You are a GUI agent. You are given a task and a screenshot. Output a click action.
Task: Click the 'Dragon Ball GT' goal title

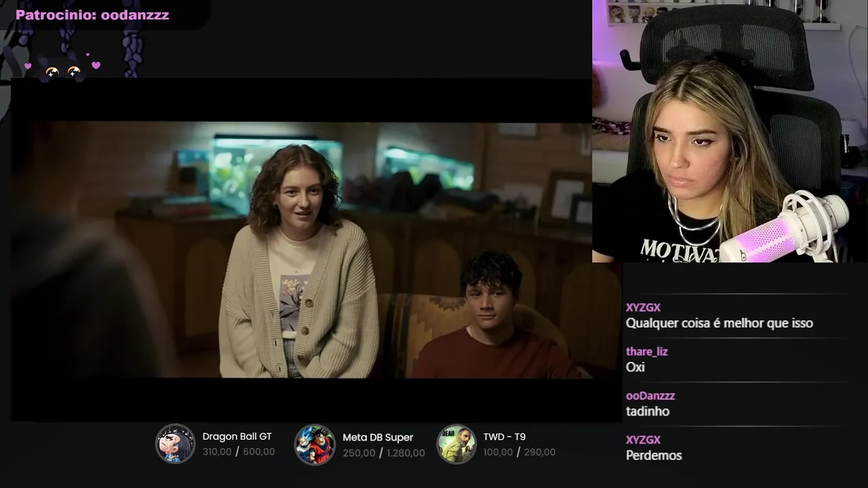(x=237, y=436)
